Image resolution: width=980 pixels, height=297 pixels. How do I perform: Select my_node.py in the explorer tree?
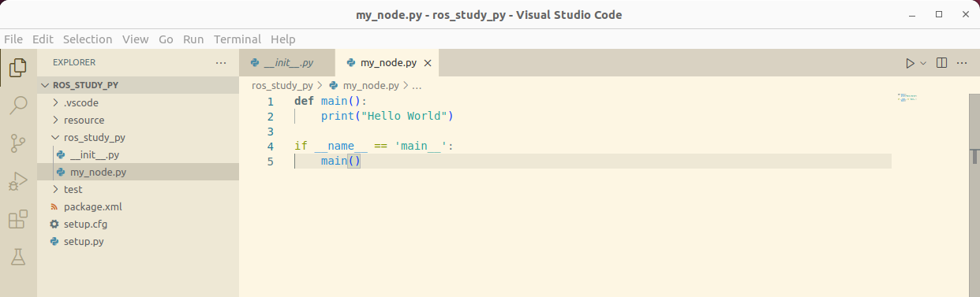(x=138, y=172)
